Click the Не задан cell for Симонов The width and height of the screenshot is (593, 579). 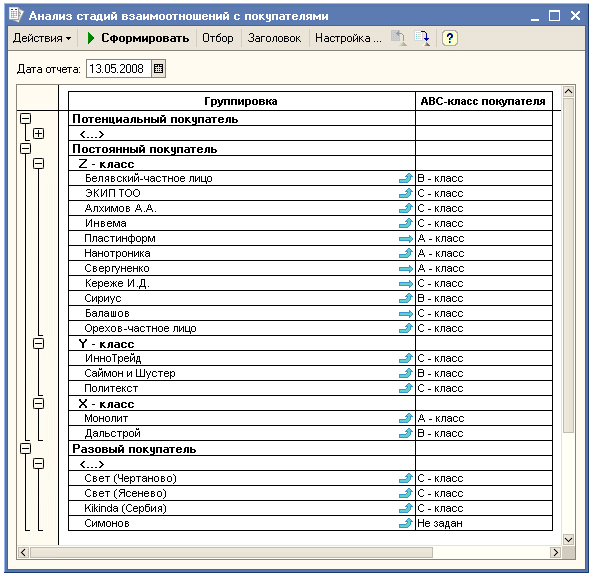tap(484, 523)
